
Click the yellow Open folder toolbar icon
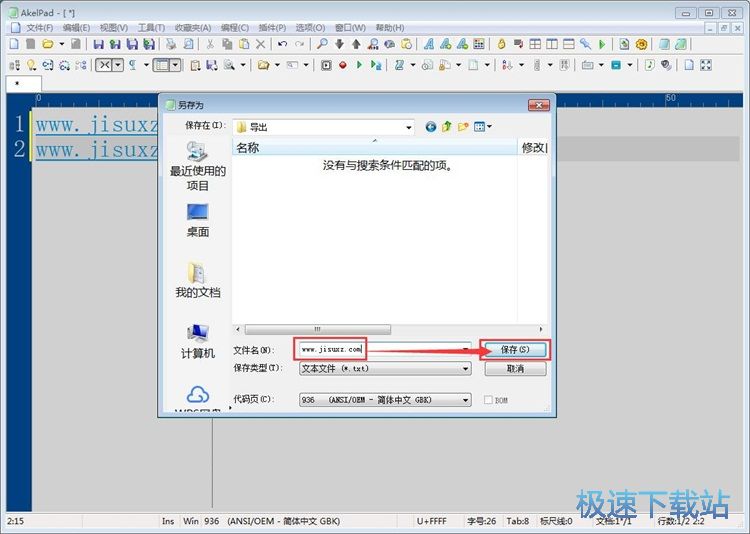coord(48,44)
